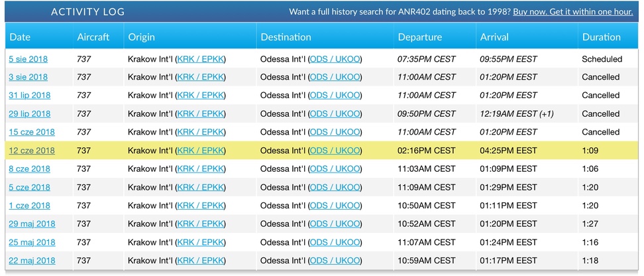The height and width of the screenshot is (276, 644).
Task: Open the 5 cze 2018 flight entry
Action: coord(30,187)
